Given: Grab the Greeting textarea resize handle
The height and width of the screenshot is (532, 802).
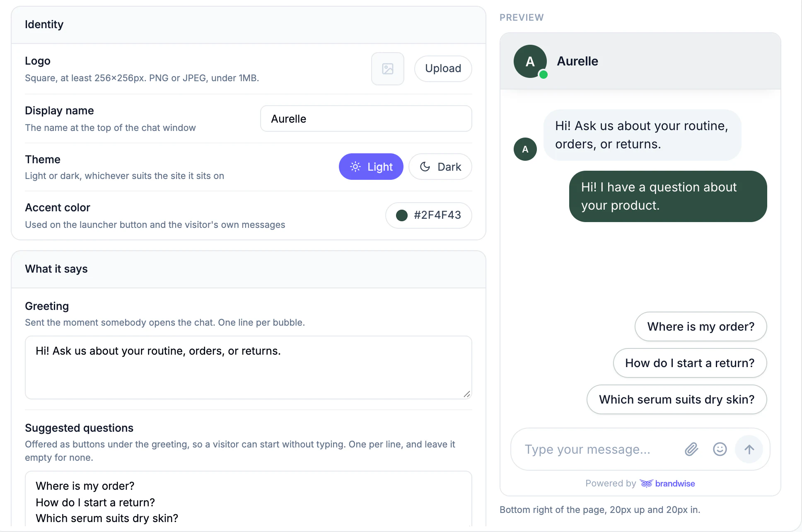Looking at the screenshot, I should pos(467,394).
